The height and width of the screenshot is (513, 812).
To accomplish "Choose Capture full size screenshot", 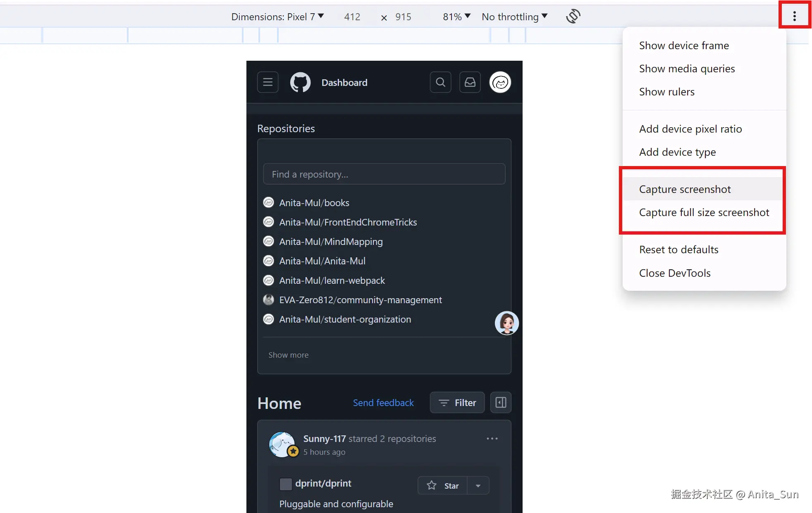I will (704, 212).
